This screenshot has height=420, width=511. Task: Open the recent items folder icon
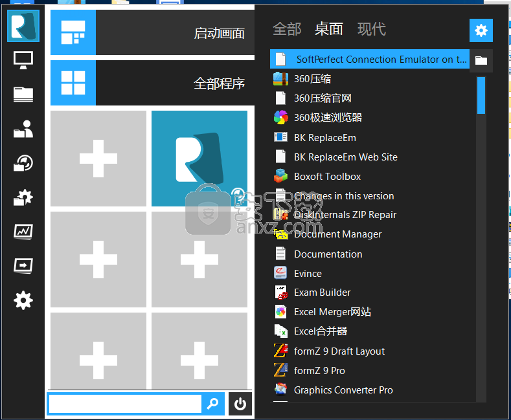[23, 163]
